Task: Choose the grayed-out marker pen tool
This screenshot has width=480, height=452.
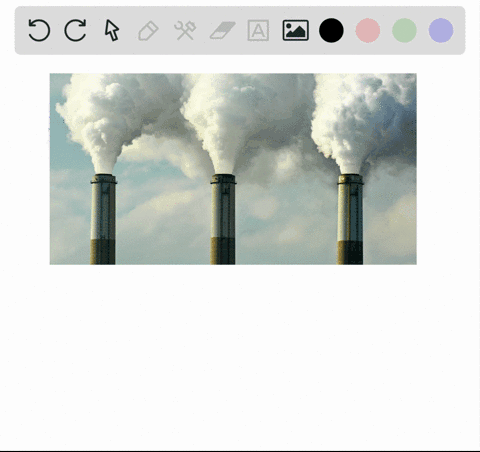Action: [148, 31]
